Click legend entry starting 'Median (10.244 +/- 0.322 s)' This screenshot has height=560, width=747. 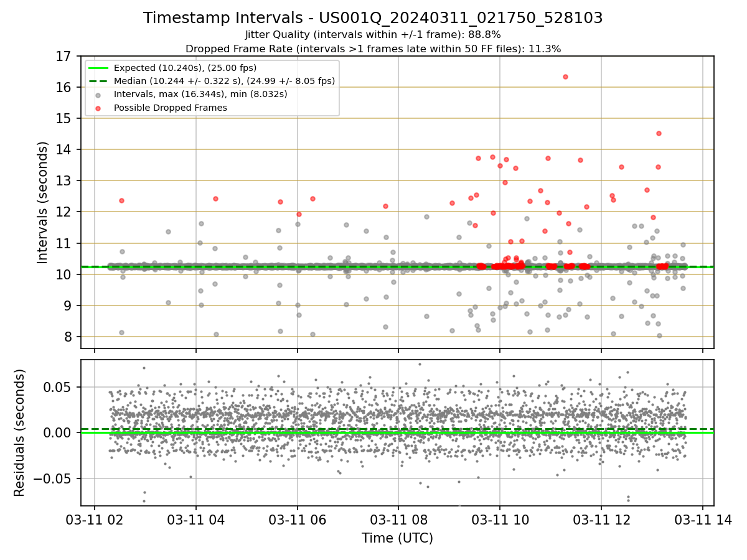pyautogui.click(x=224, y=81)
